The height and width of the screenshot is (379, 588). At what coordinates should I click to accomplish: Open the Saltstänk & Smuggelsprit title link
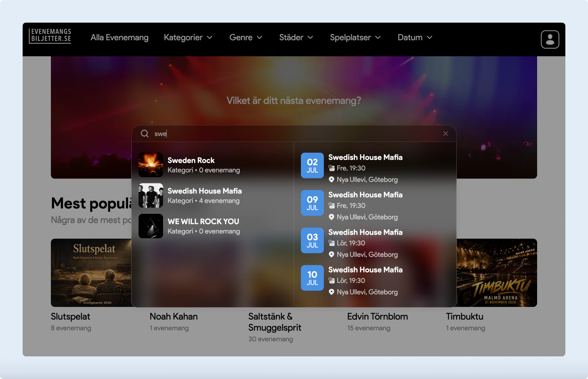coord(275,322)
